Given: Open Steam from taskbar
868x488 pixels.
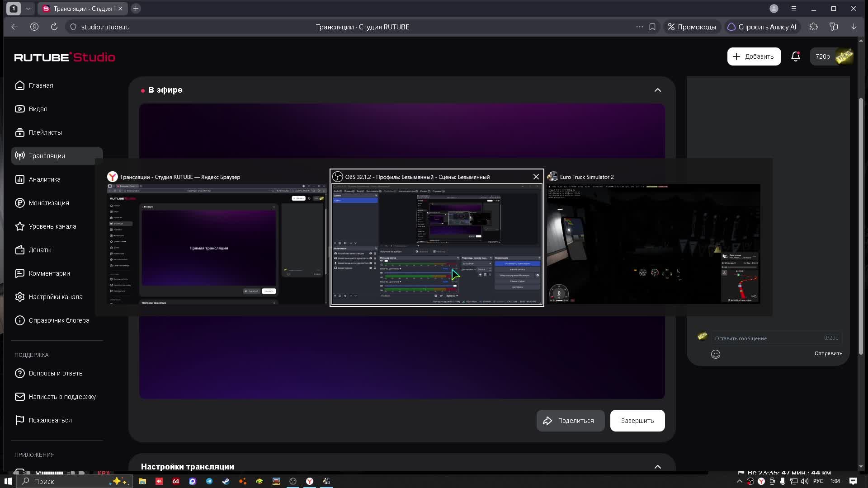Looking at the screenshot, I should tap(226, 481).
